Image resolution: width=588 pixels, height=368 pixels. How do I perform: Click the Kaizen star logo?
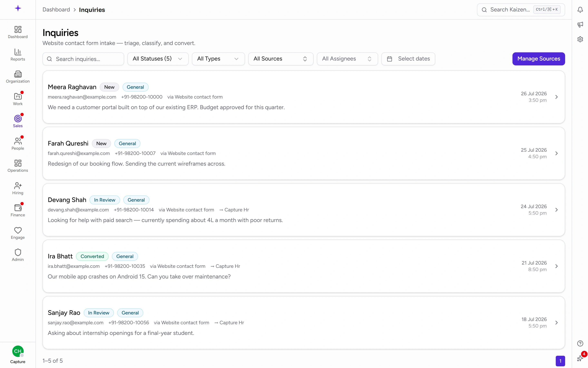[18, 9]
